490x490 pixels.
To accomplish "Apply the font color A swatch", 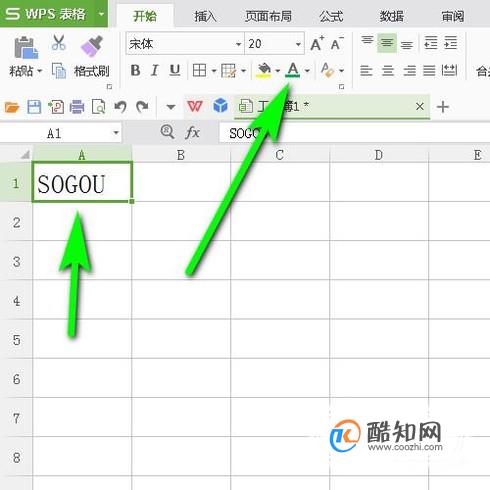I will tap(293, 70).
